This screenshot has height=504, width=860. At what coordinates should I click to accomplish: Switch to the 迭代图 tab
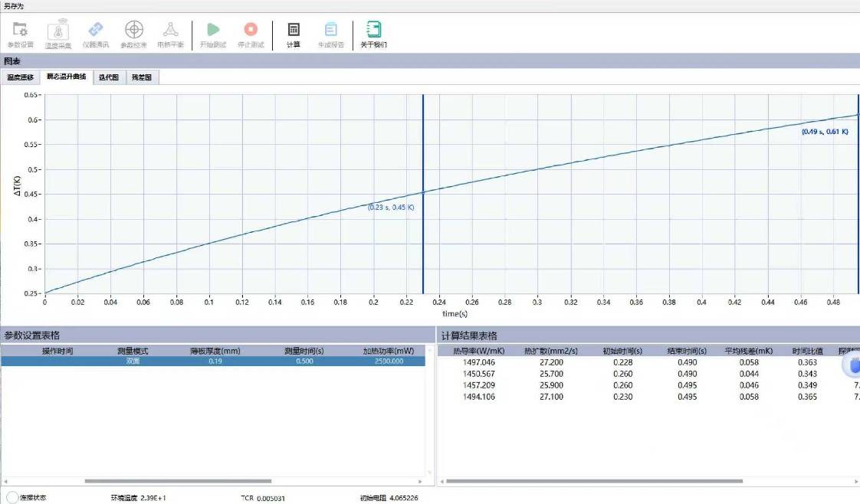(109, 77)
